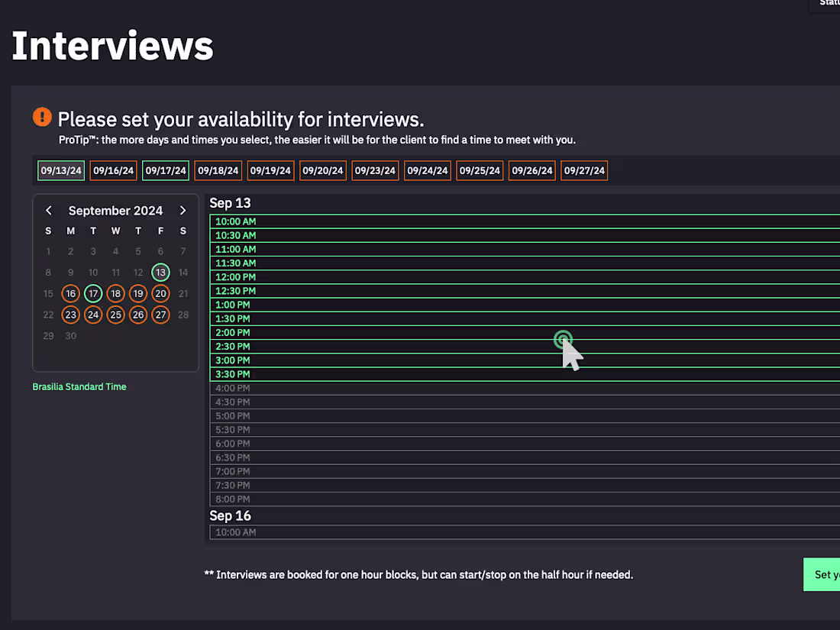Select September 25 in the mini calendar
Image resolution: width=840 pixels, height=630 pixels.
[115, 315]
